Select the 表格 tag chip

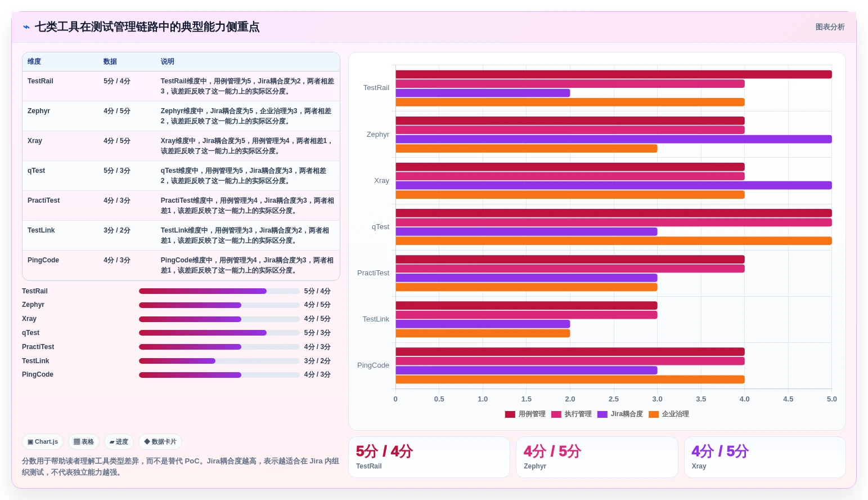84,442
